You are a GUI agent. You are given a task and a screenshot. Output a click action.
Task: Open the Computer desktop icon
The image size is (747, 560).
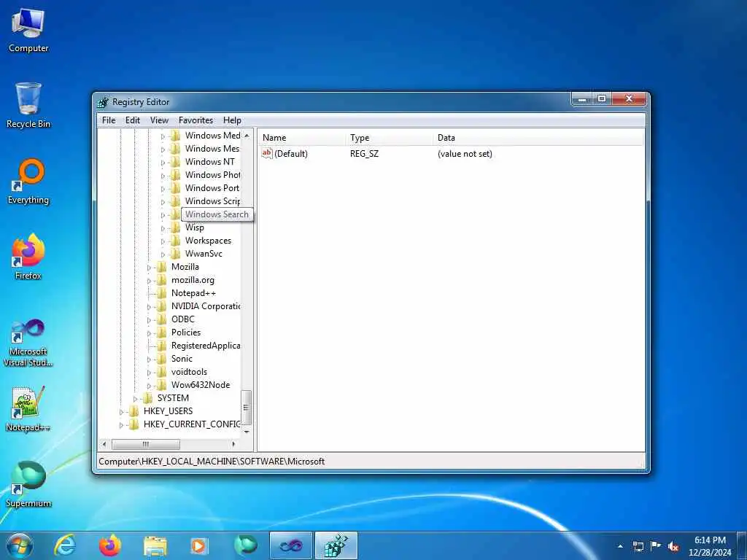pos(28,30)
